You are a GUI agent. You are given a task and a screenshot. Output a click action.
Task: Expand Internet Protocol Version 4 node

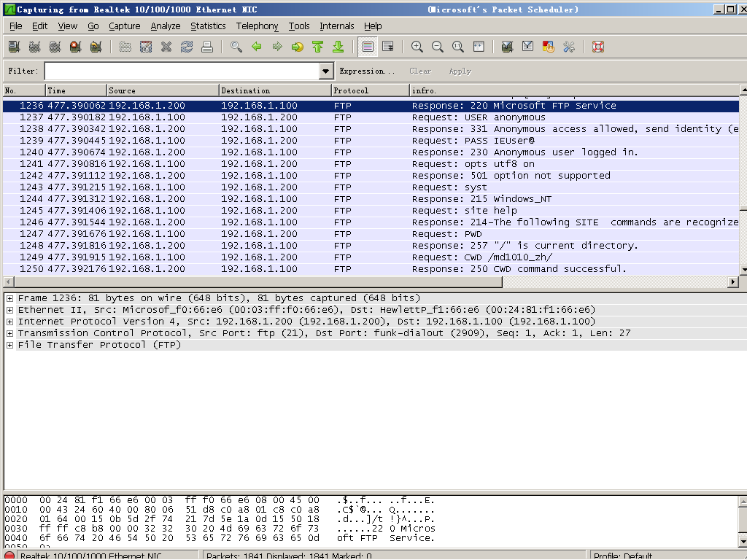coord(9,322)
